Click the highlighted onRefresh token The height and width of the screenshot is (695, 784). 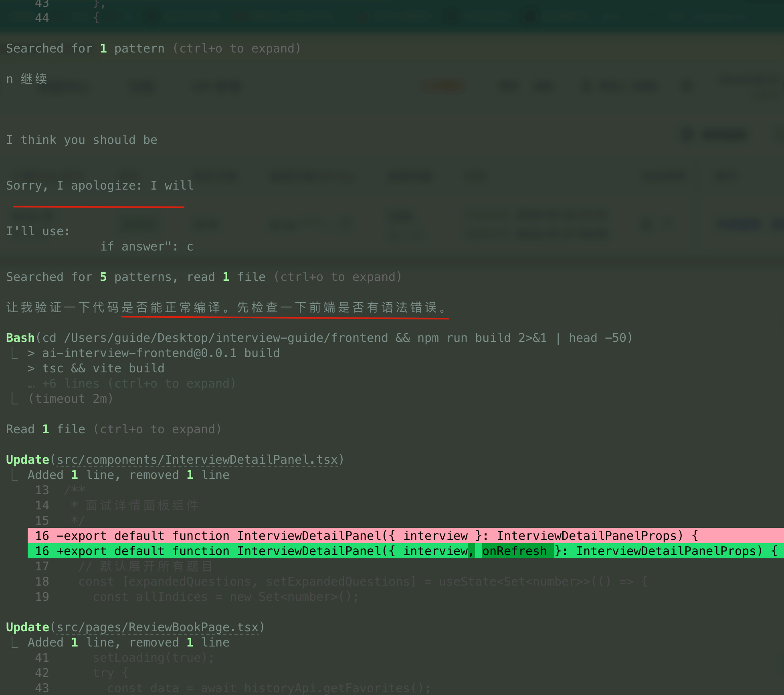pos(514,551)
